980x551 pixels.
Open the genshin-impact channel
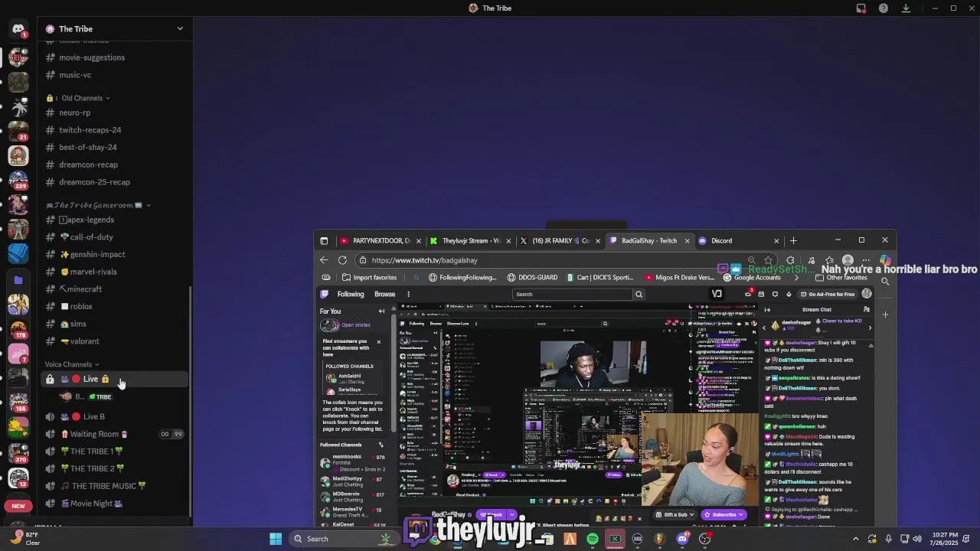[115, 254]
